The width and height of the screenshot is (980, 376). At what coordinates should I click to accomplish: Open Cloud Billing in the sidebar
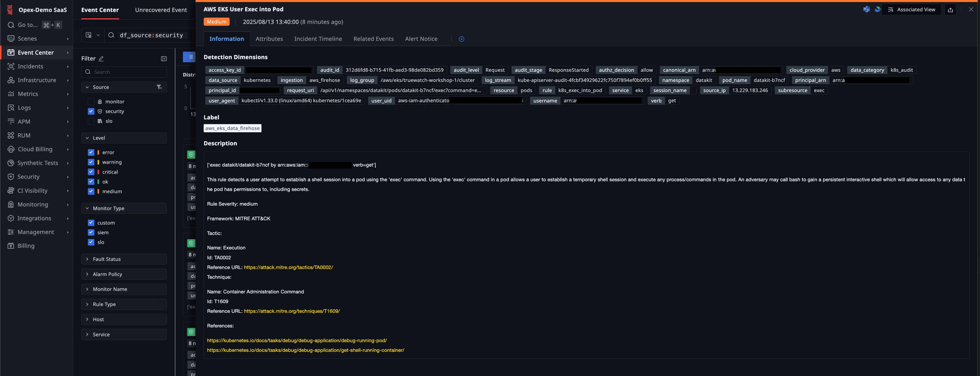(x=35, y=149)
